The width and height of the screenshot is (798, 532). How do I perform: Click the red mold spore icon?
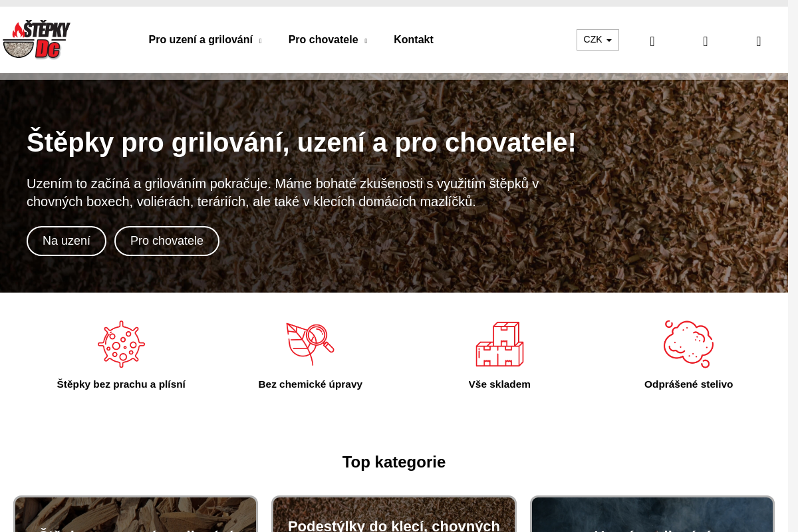coord(121,344)
